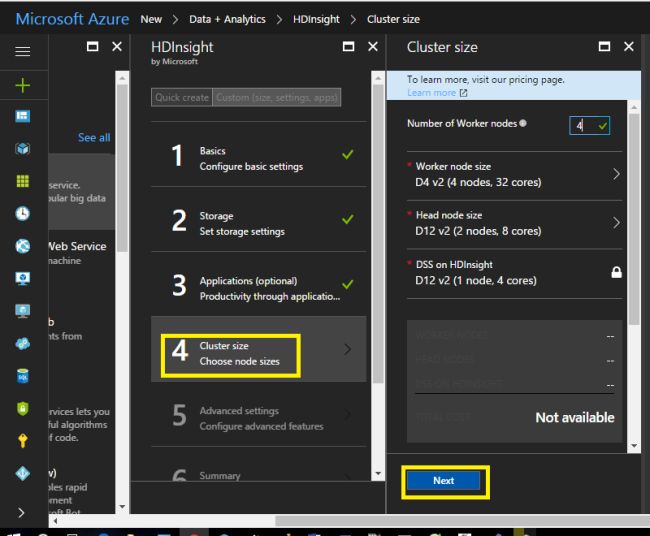Expand More services chevron at sidebar bottom
650x536 pixels.
click(22, 513)
